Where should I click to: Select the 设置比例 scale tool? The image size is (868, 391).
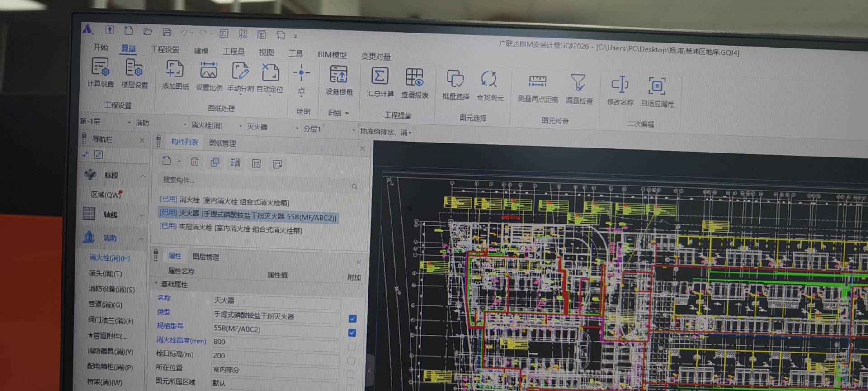point(209,76)
